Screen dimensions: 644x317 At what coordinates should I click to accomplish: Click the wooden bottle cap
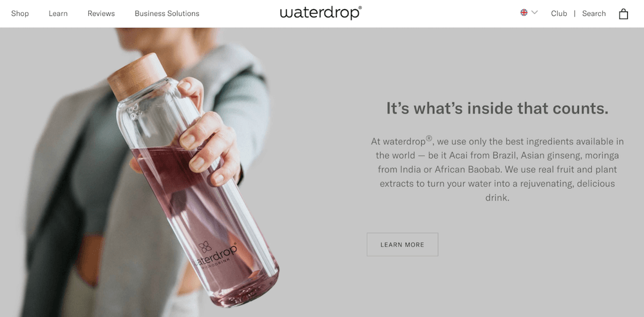click(137, 76)
